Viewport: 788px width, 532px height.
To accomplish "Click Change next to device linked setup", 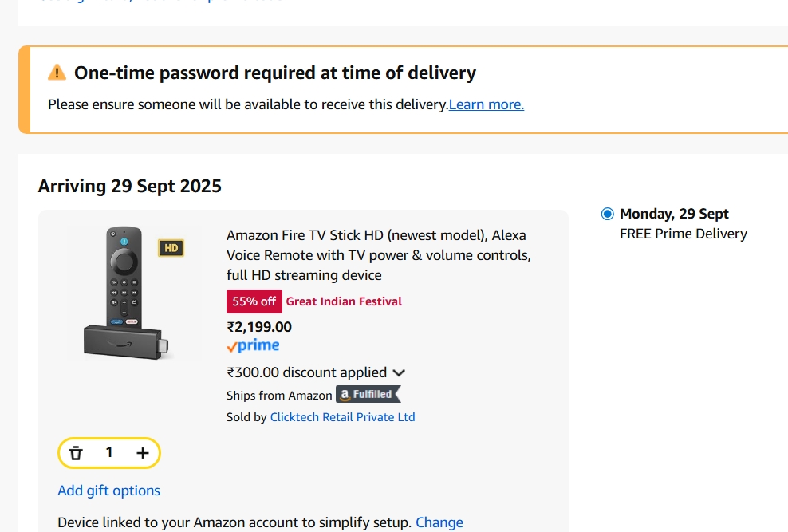I will pos(439,522).
